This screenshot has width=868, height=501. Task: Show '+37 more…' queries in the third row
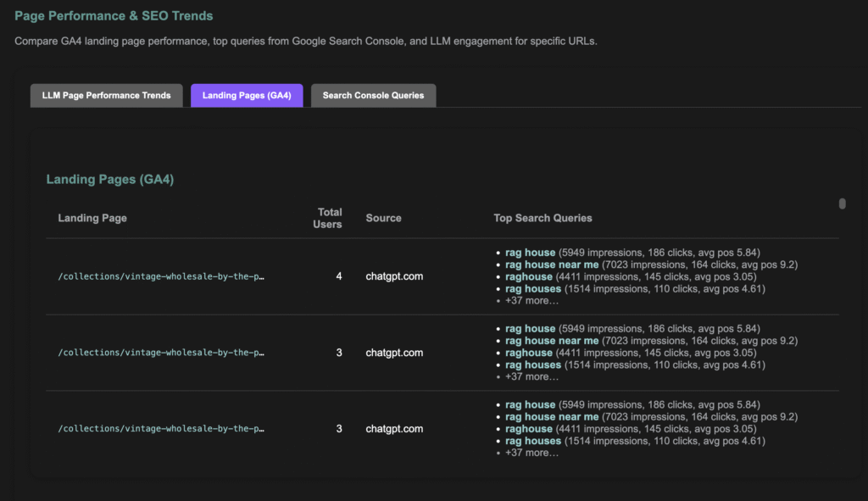click(531, 454)
